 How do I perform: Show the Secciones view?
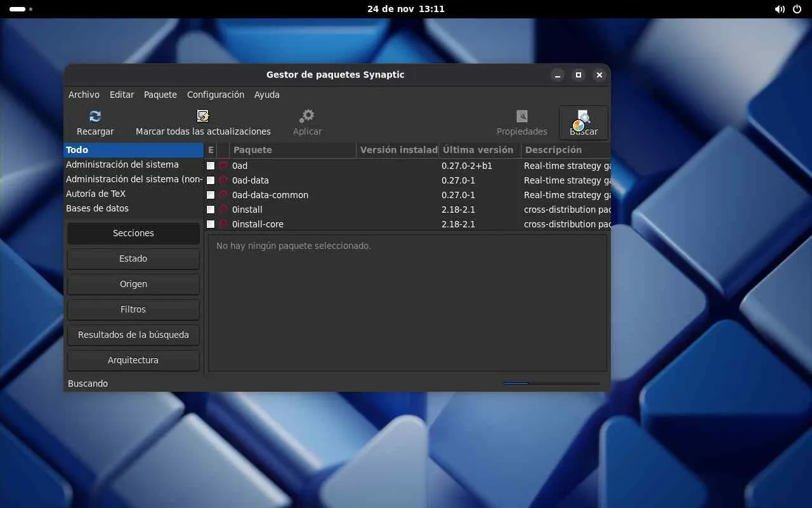133,233
